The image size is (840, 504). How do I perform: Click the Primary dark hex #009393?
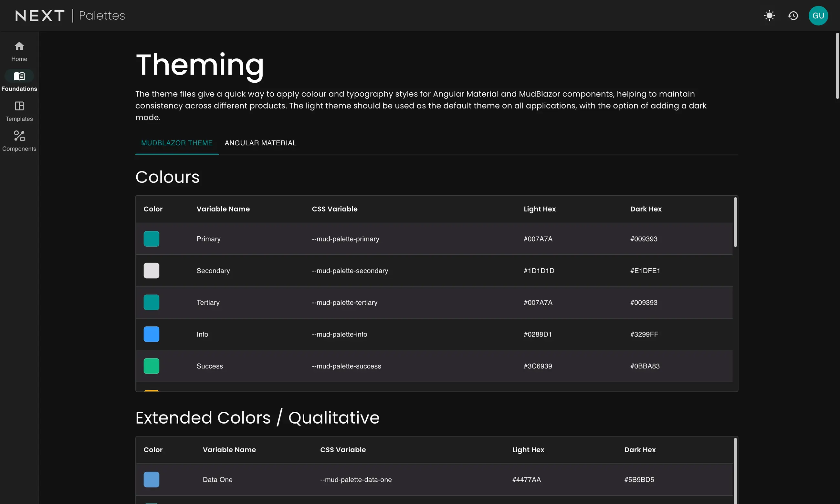pyautogui.click(x=644, y=239)
